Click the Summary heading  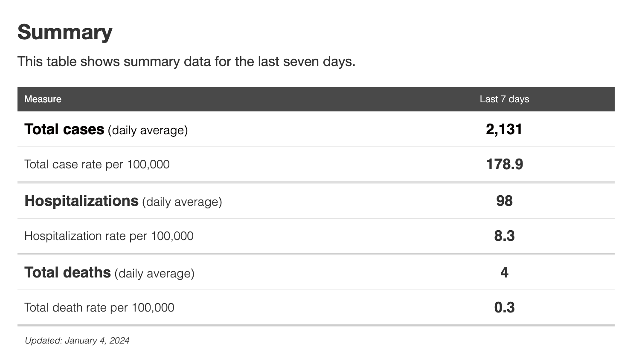[65, 32]
